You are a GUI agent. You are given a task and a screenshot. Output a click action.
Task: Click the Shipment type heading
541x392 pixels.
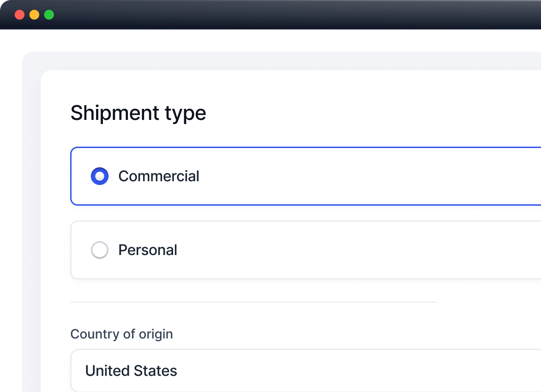click(138, 113)
